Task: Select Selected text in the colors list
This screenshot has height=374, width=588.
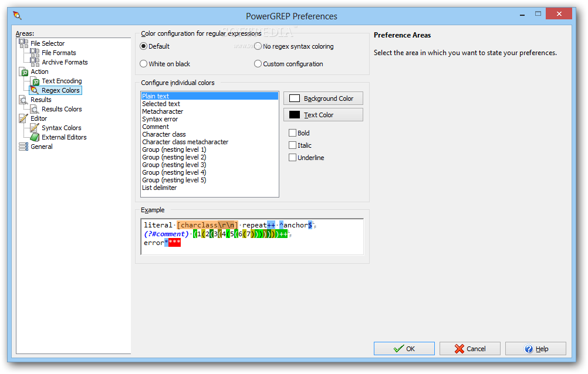Action: tap(209, 104)
